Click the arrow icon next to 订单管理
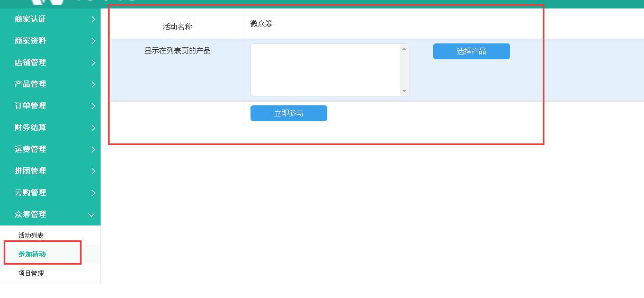The height and width of the screenshot is (298, 644). pyautogui.click(x=93, y=106)
